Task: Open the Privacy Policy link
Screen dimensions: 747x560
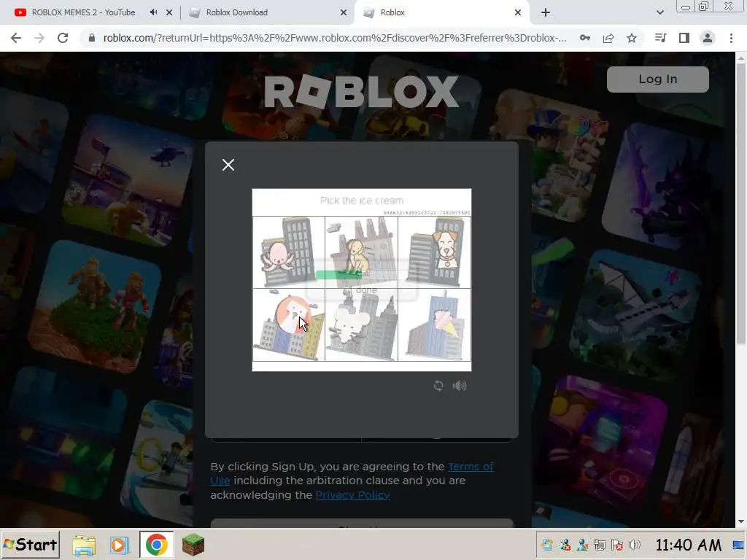Action: 352,495
